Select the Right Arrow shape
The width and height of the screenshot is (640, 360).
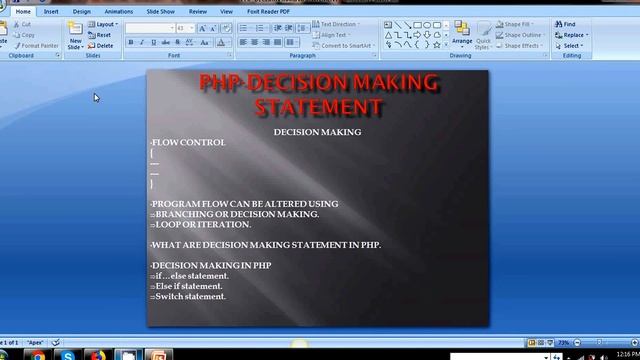(417, 36)
